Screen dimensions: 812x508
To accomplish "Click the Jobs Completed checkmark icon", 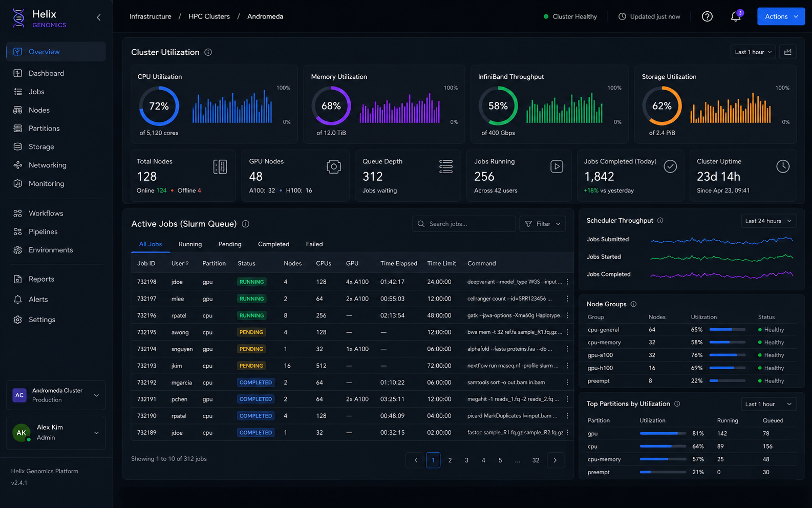I will tap(670, 166).
